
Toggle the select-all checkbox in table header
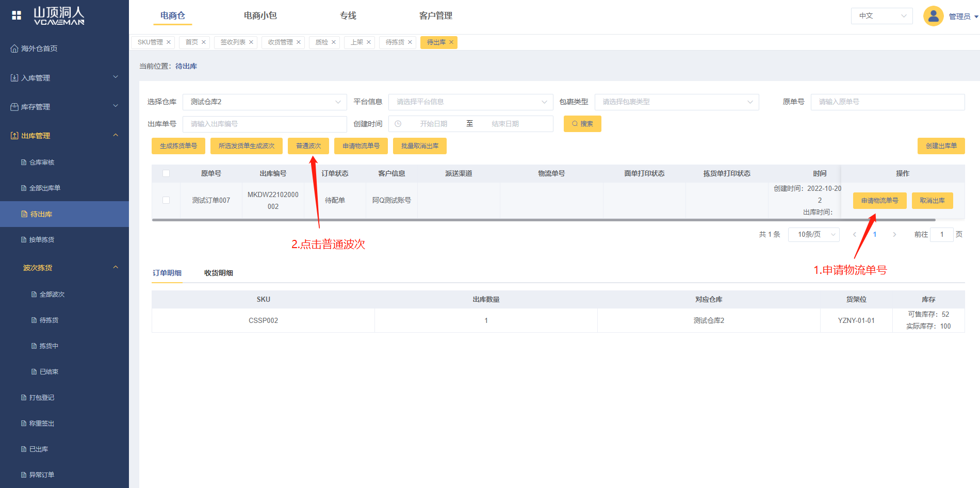[166, 173]
